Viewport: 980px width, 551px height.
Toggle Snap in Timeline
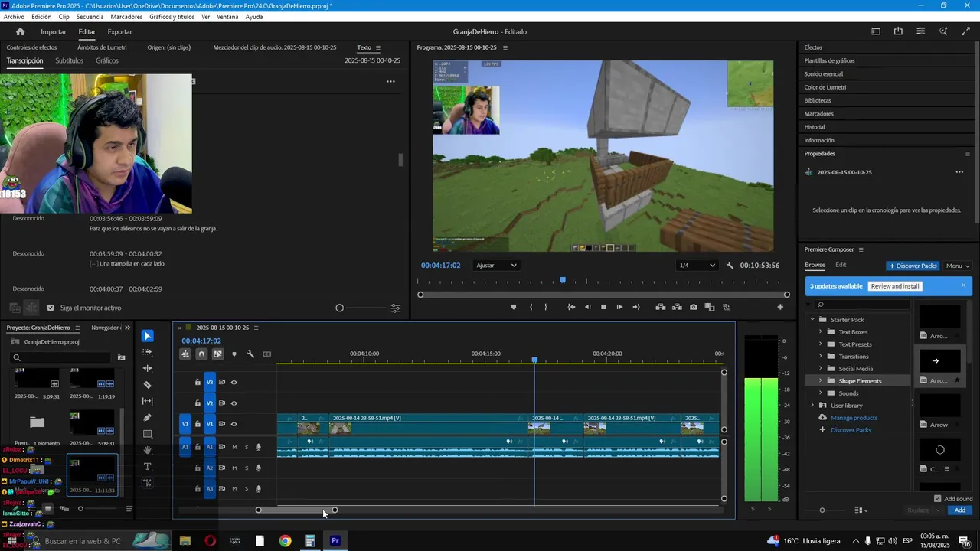[201, 354]
